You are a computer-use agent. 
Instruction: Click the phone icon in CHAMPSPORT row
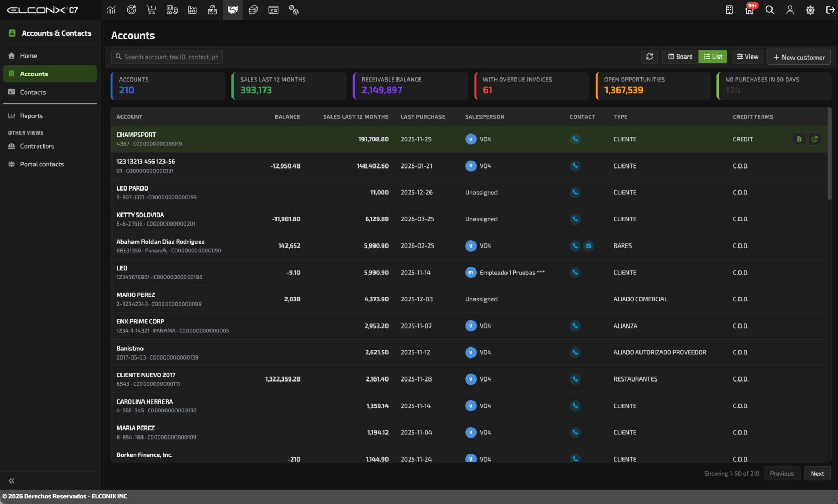point(575,139)
